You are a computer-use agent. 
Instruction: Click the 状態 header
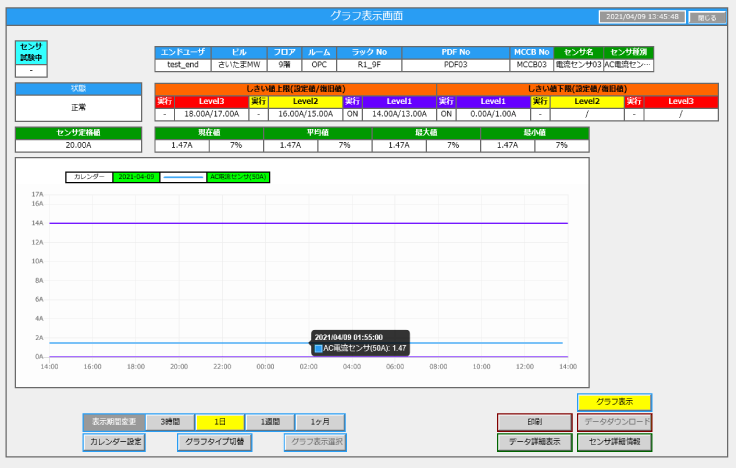(78, 89)
